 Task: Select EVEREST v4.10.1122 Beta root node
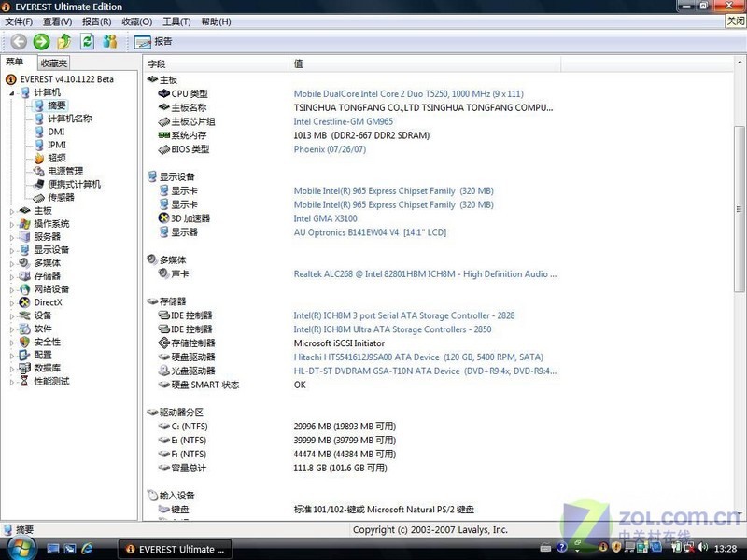click(x=66, y=79)
